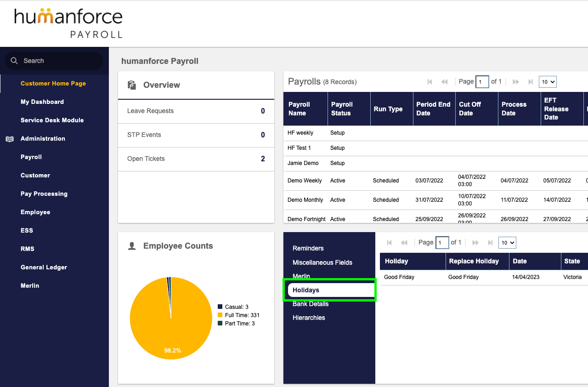Open the Payroll sidebar menu item
588x387 pixels.
pos(31,157)
